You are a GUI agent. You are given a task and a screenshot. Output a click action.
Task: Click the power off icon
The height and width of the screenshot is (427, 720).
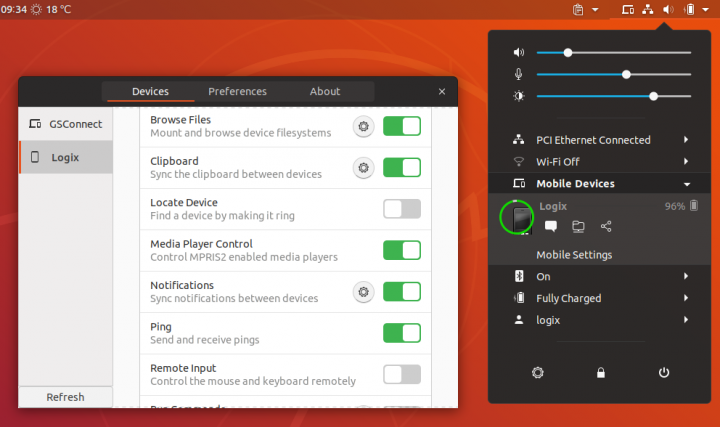(x=664, y=372)
